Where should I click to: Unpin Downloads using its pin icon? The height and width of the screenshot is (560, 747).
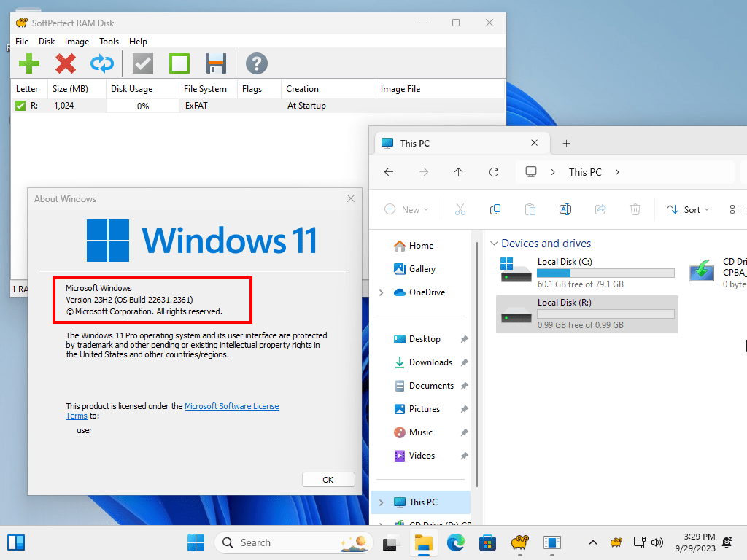coord(464,362)
